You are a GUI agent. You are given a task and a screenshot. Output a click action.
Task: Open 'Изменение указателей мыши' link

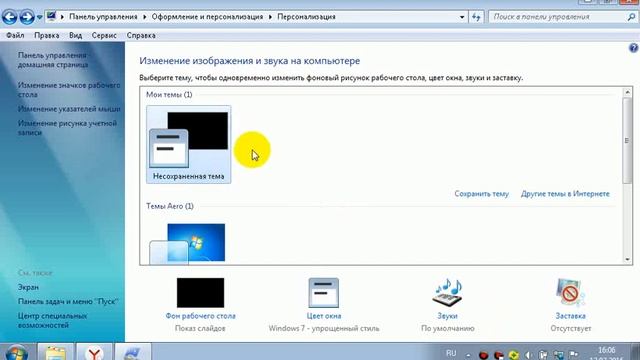[69, 109]
